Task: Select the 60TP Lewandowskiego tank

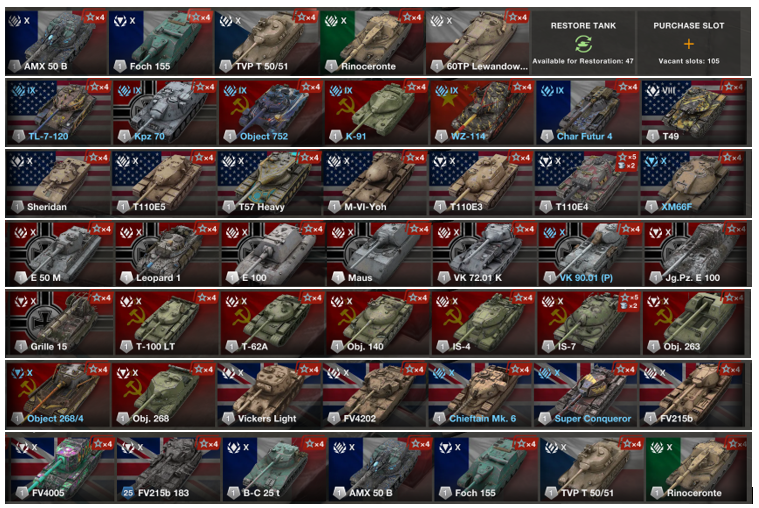Action: (x=478, y=43)
